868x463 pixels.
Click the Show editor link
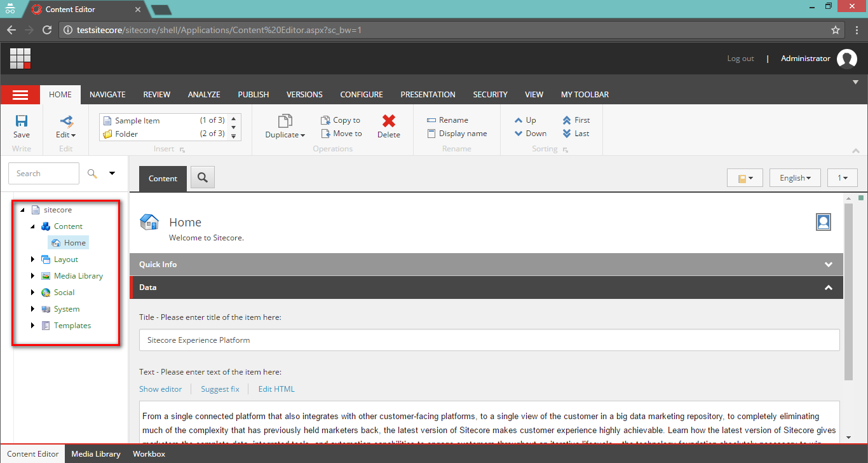click(x=160, y=389)
